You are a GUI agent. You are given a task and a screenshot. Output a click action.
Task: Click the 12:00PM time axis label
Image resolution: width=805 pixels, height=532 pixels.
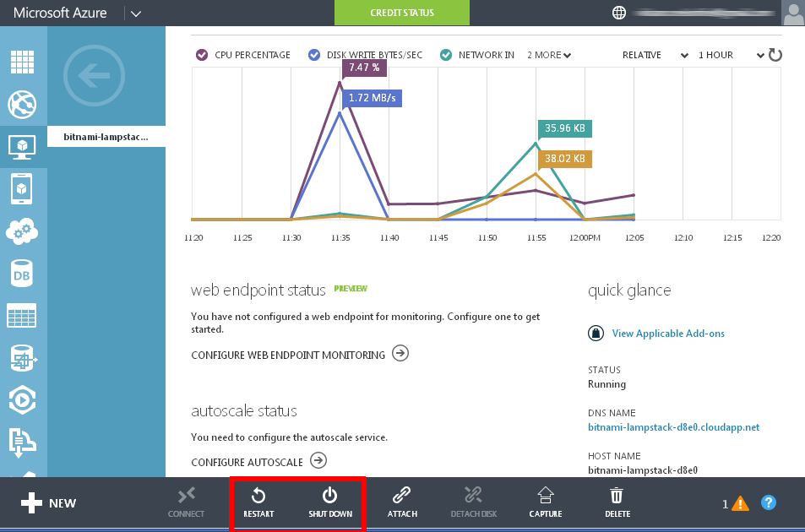click(x=585, y=237)
